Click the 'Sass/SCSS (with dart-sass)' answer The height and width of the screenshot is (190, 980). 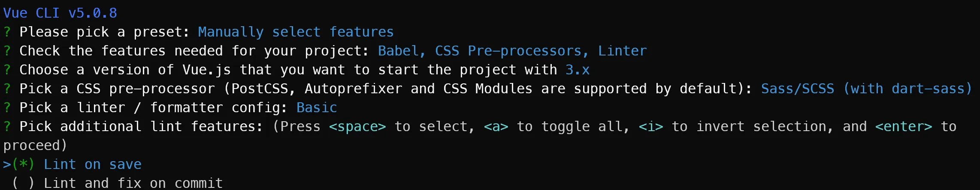pos(866,89)
